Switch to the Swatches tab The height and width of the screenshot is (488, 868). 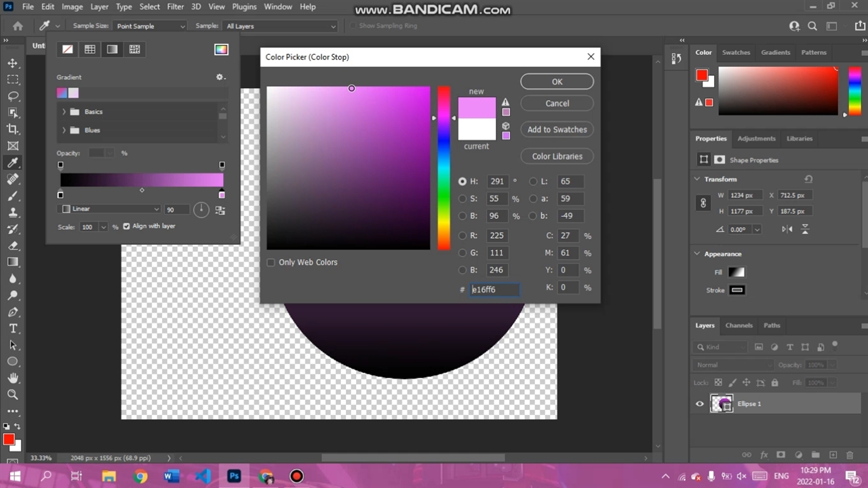(736, 52)
